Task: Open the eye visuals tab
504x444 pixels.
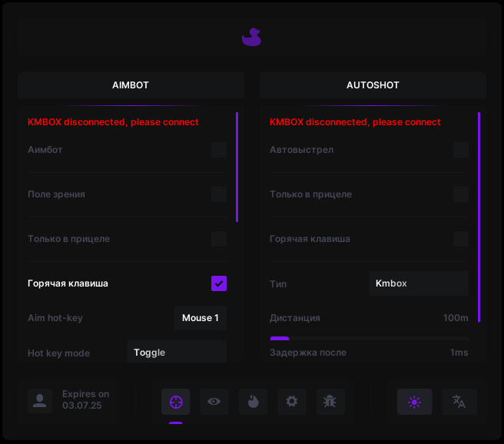Action: pyautogui.click(x=214, y=401)
